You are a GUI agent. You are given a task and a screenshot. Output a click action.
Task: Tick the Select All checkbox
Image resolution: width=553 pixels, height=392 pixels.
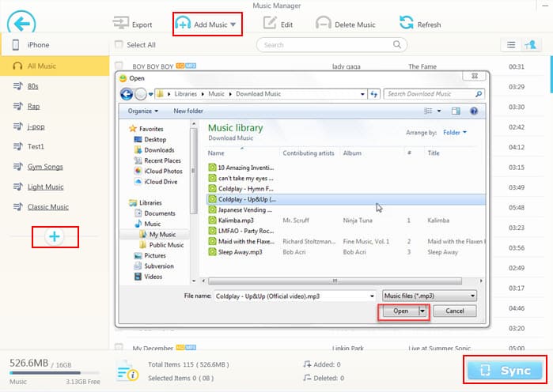[x=119, y=45]
